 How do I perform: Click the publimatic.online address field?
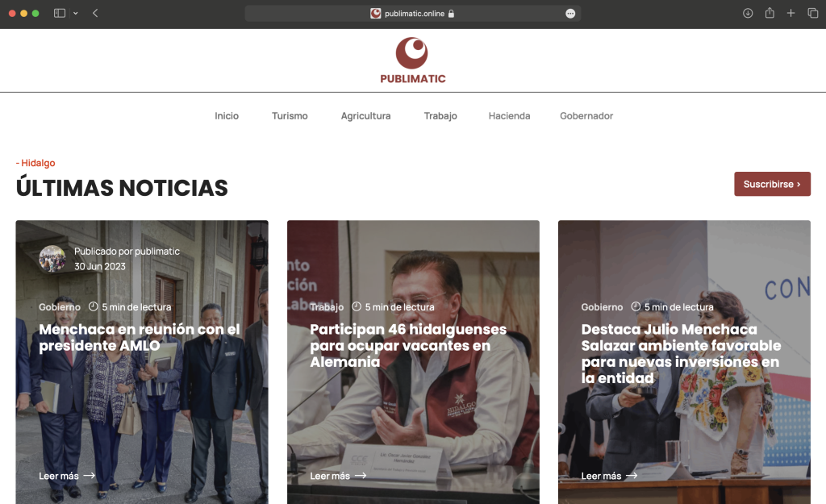(x=412, y=14)
